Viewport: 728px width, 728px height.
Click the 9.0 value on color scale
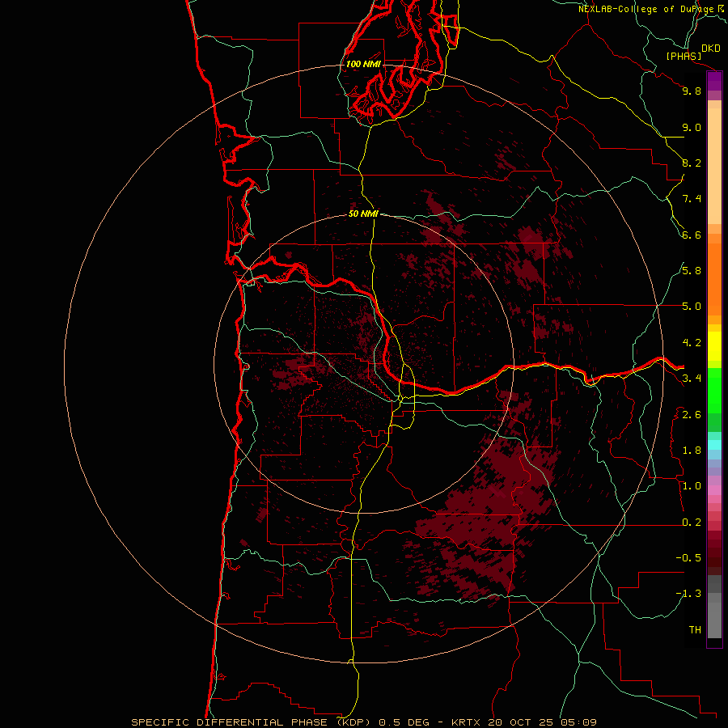point(692,127)
